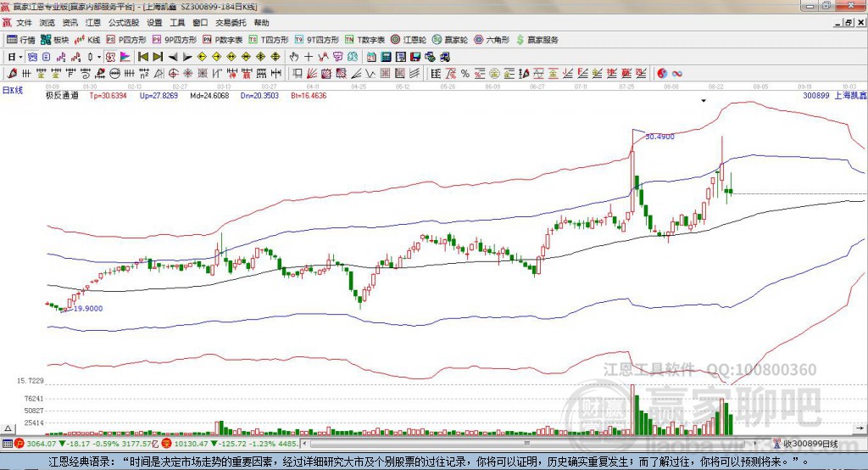
Task: Open the T数字表 tool
Action: [364, 40]
